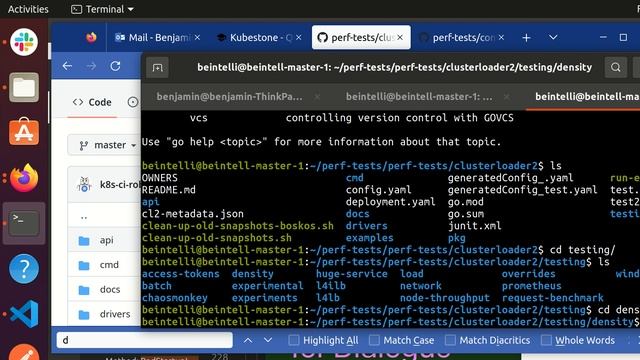
Task: Select the perf-tests/clus GitHub tab
Action: click(x=361, y=38)
